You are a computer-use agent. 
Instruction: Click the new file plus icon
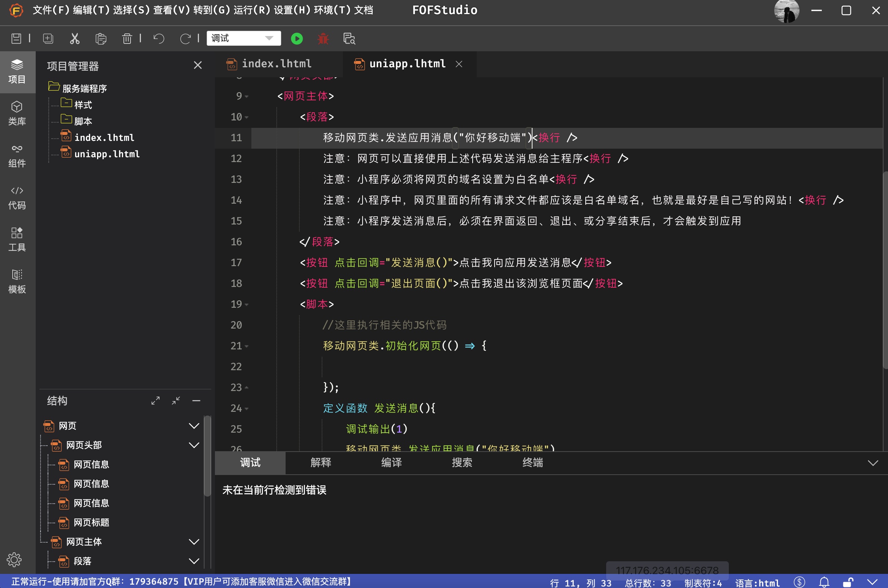(x=48, y=39)
